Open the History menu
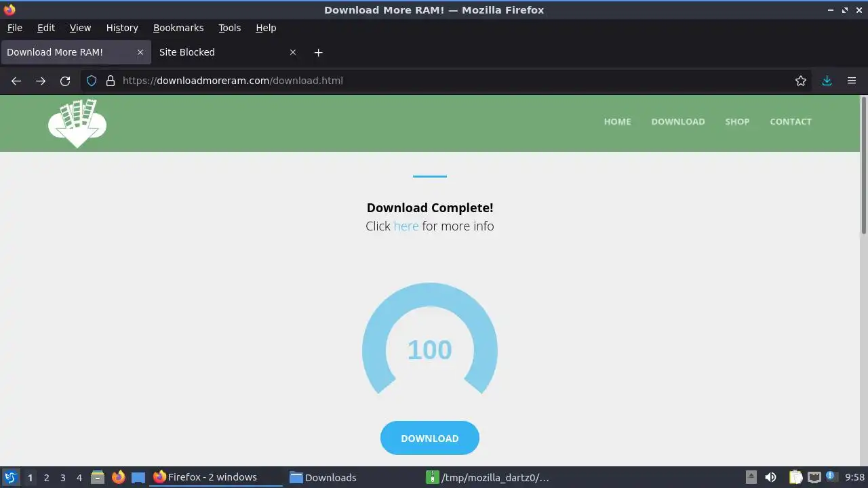868x488 pixels. (122, 28)
